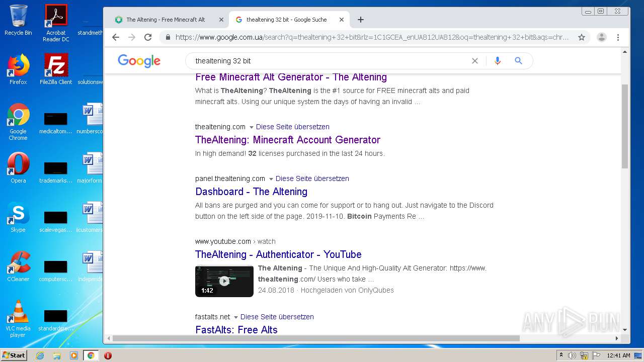Close The Altening tab
The image size is (644, 362).
click(221, 20)
